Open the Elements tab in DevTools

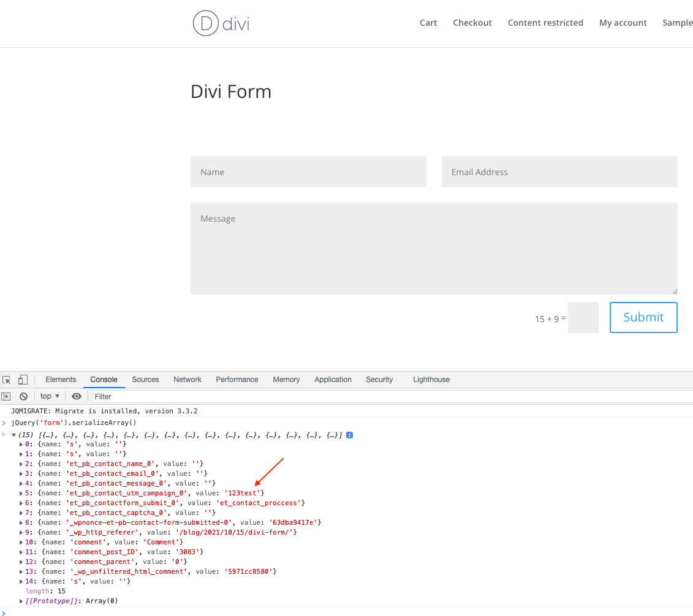point(61,380)
